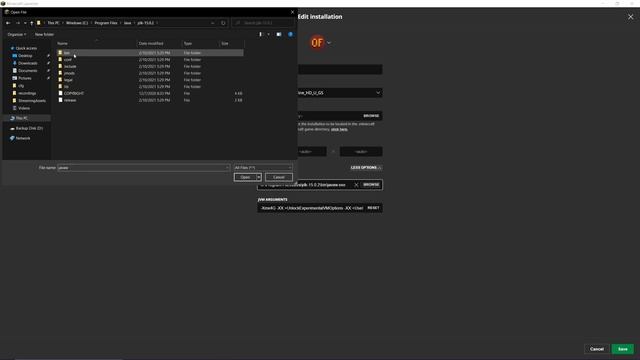640x360 pixels.
Task: Browse for the Java executable
Action: [371, 185]
